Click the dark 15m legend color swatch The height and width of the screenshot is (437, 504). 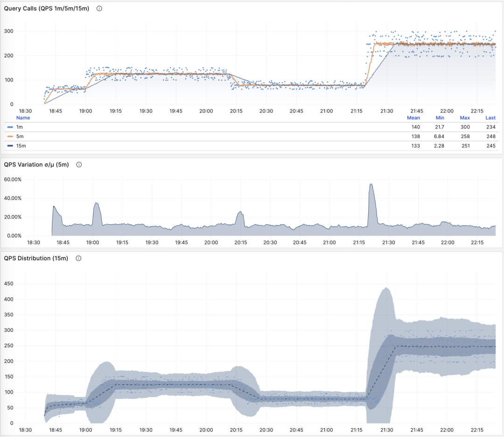[x=10, y=146]
